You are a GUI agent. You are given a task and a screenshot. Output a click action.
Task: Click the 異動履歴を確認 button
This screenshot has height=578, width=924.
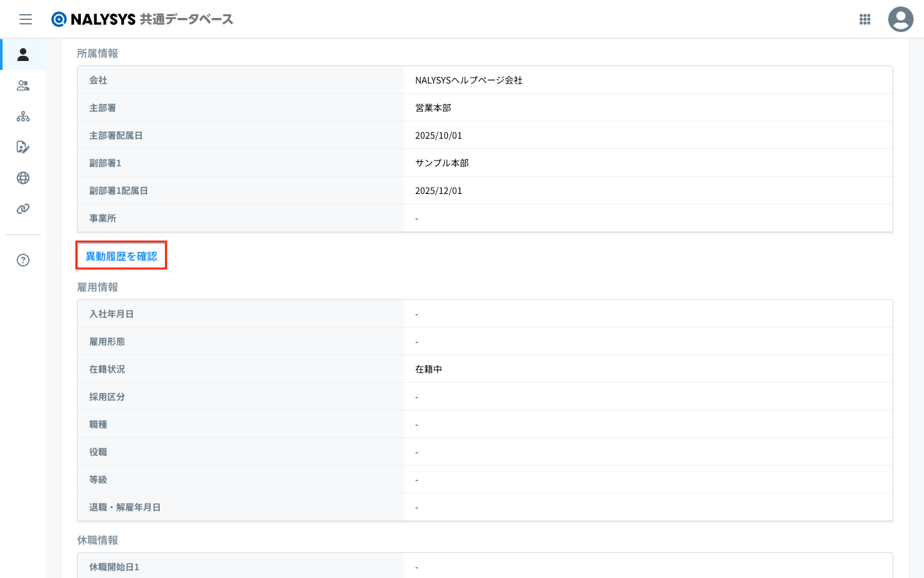[121, 256]
